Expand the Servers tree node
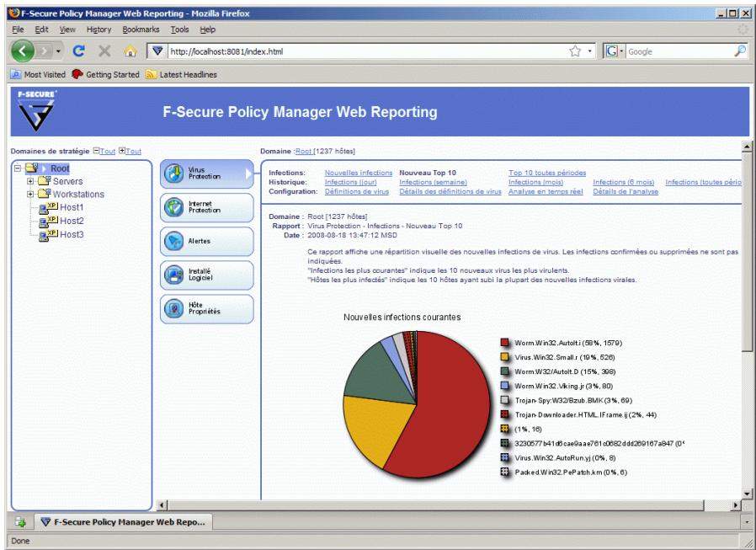 pyautogui.click(x=30, y=181)
